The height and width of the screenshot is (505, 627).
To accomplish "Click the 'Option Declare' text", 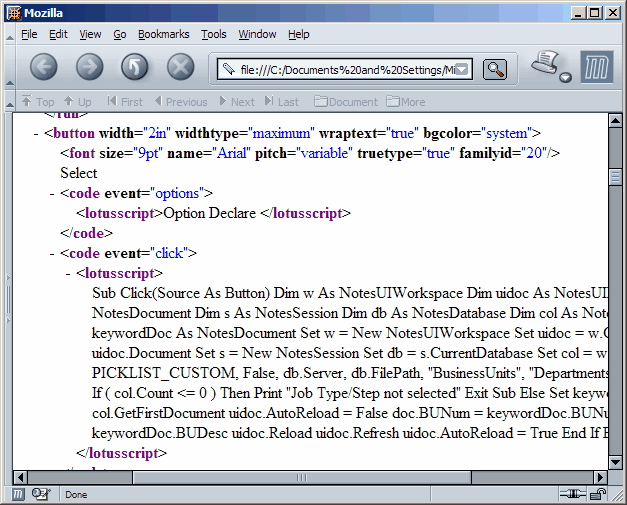I will (210, 213).
